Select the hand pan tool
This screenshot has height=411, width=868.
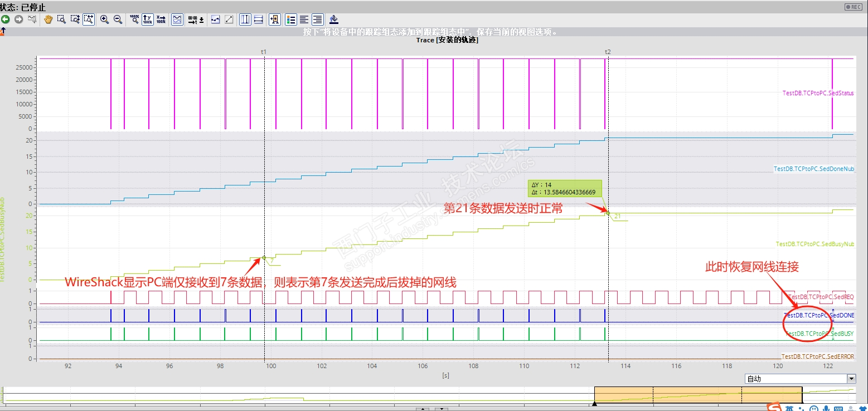(x=49, y=19)
